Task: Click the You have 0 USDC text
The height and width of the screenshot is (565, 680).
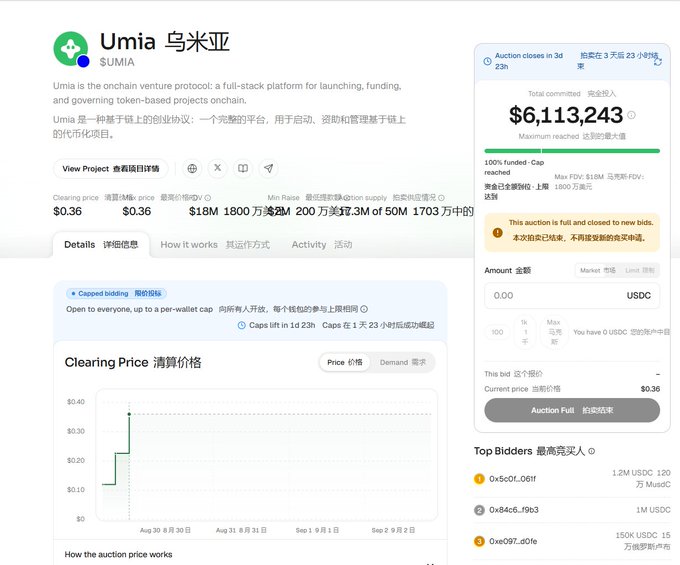Action: [600, 332]
